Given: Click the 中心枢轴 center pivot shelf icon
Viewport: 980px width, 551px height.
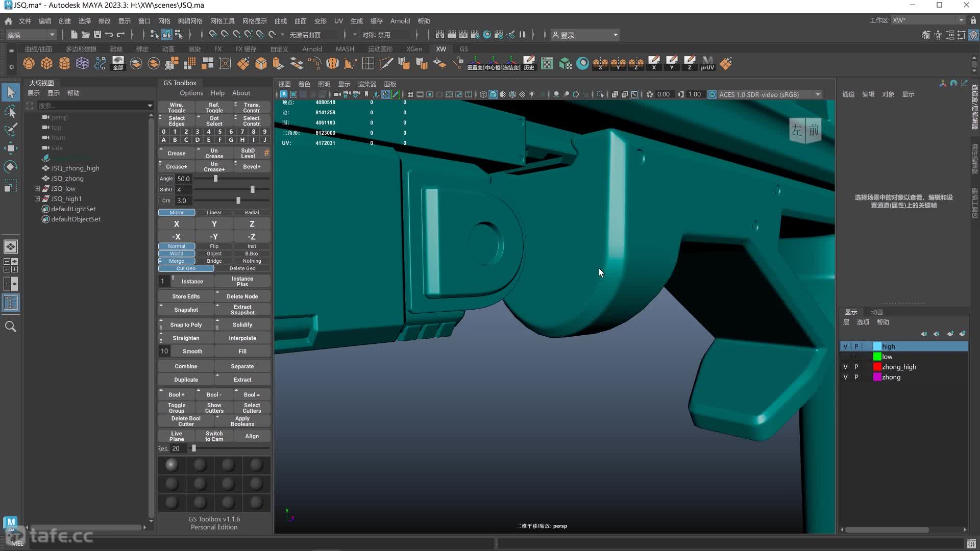Looking at the screenshot, I should pyautogui.click(x=493, y=63).
